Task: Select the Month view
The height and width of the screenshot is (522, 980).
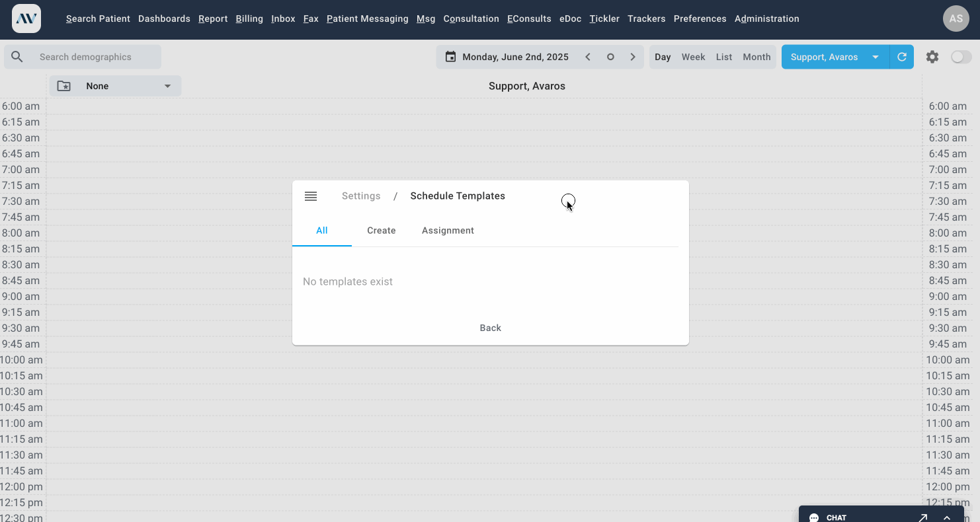Action: (756, 57)
